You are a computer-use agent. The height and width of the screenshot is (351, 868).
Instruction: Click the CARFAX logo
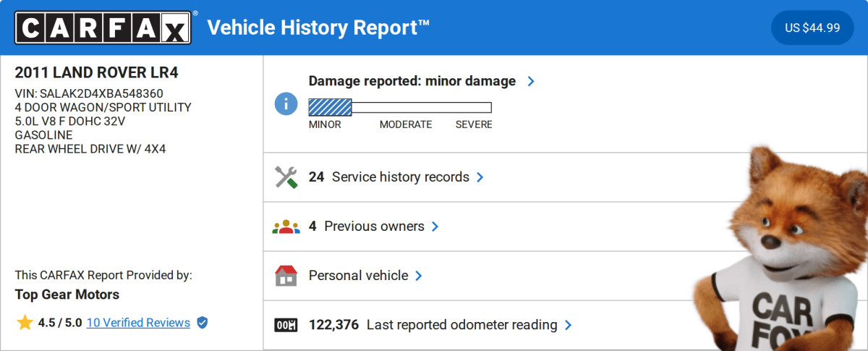[103, 28]
